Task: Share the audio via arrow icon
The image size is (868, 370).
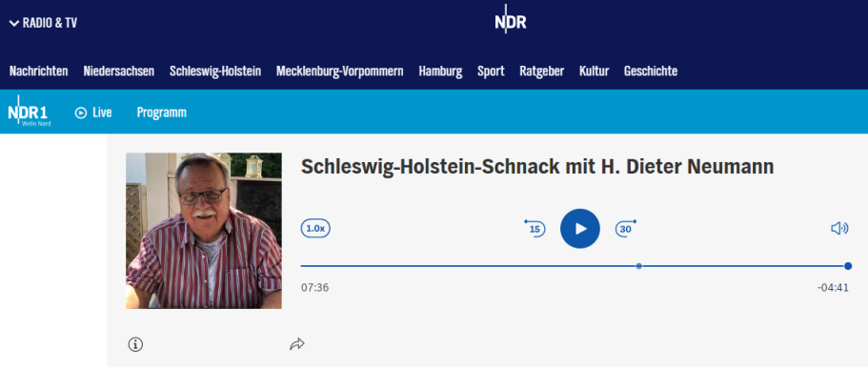Action: point(297,344)
